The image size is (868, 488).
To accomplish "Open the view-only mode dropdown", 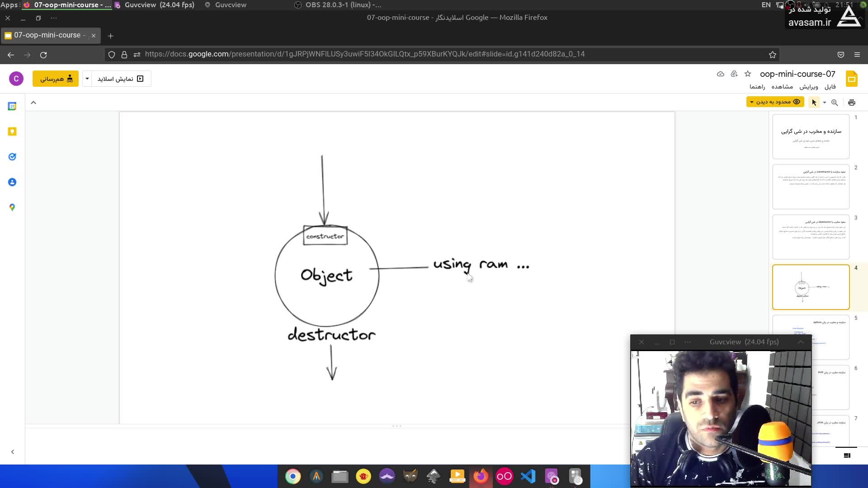I will [x=775, y=102].
